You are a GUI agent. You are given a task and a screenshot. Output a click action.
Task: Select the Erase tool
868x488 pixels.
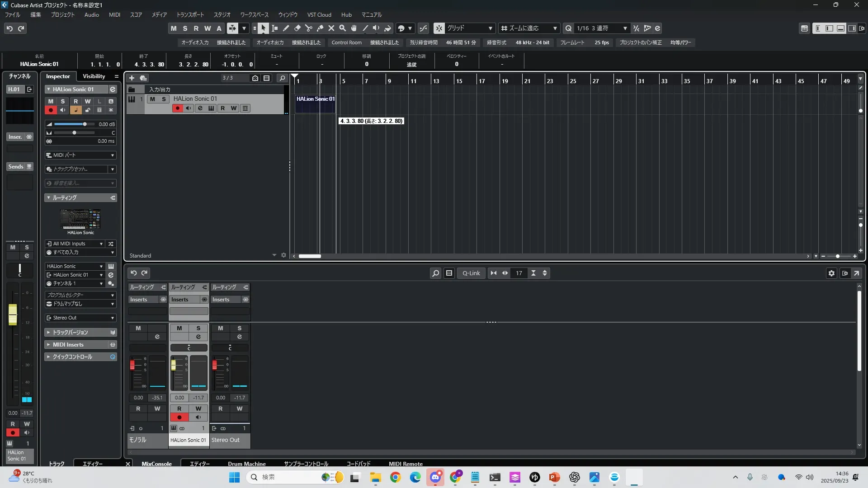pos(297,28)
